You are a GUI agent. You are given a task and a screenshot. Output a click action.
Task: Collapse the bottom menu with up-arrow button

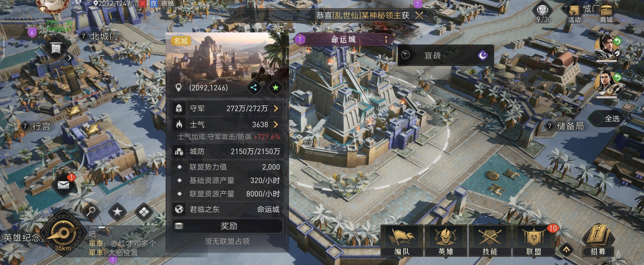(x=566, y=249)
